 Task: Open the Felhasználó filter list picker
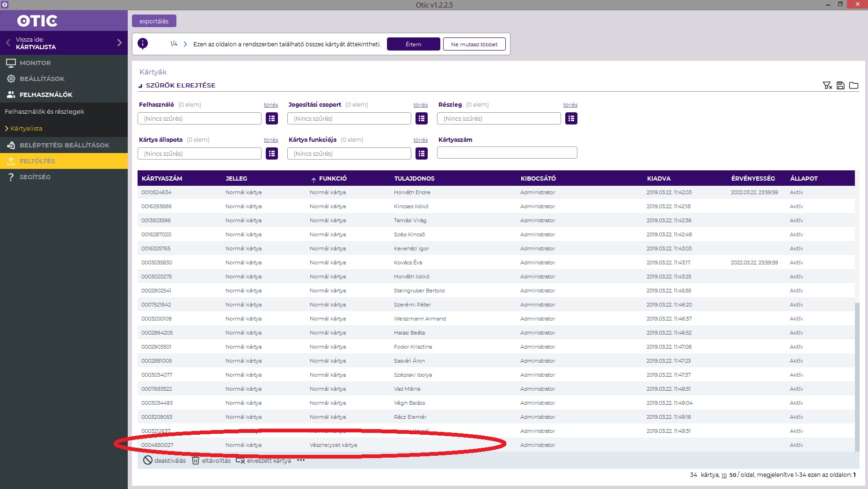[272, 118]
